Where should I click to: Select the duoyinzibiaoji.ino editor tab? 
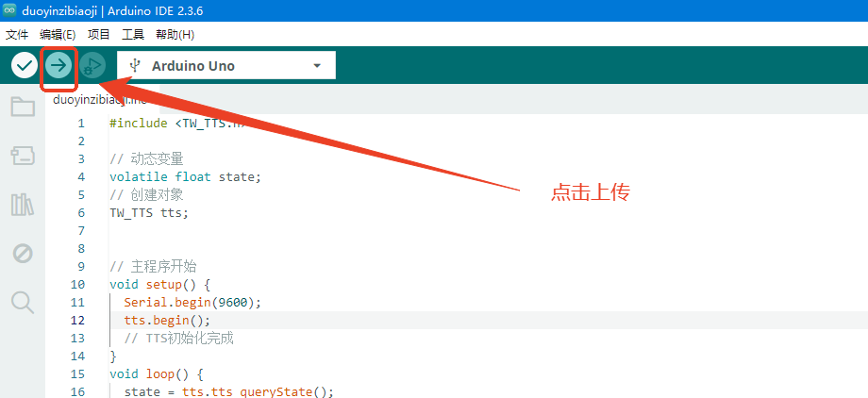coord(101,100)
